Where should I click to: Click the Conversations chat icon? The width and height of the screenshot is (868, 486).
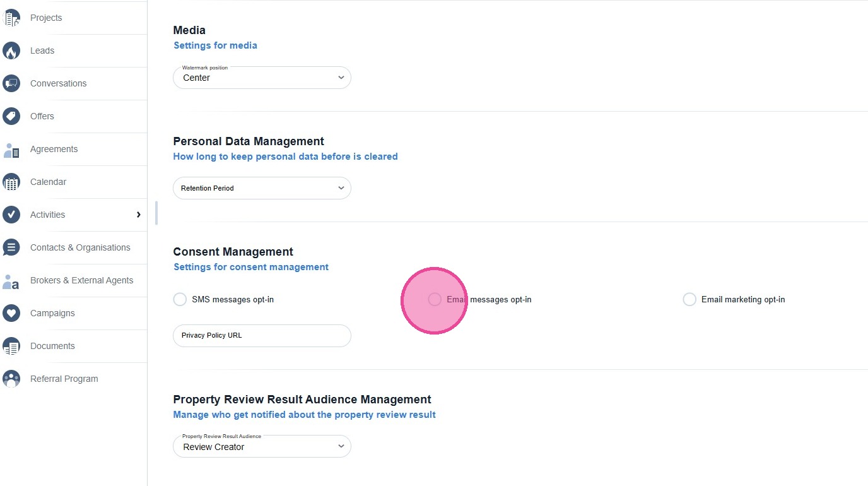pyautogui.click(x=11, y=83)
